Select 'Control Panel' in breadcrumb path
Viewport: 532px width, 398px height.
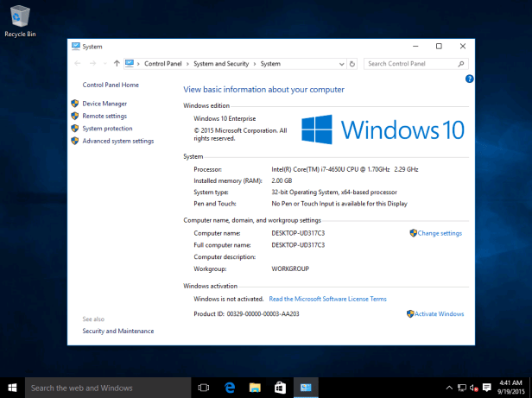(x=163, y=63)
